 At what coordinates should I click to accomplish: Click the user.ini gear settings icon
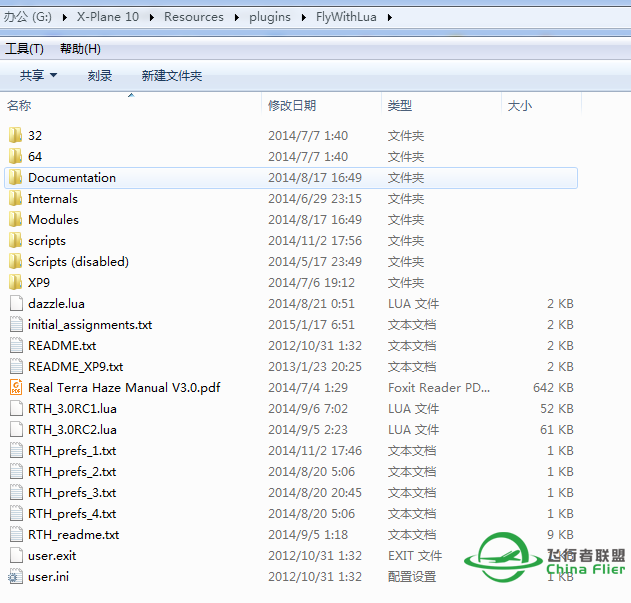(x=16, y=576)
